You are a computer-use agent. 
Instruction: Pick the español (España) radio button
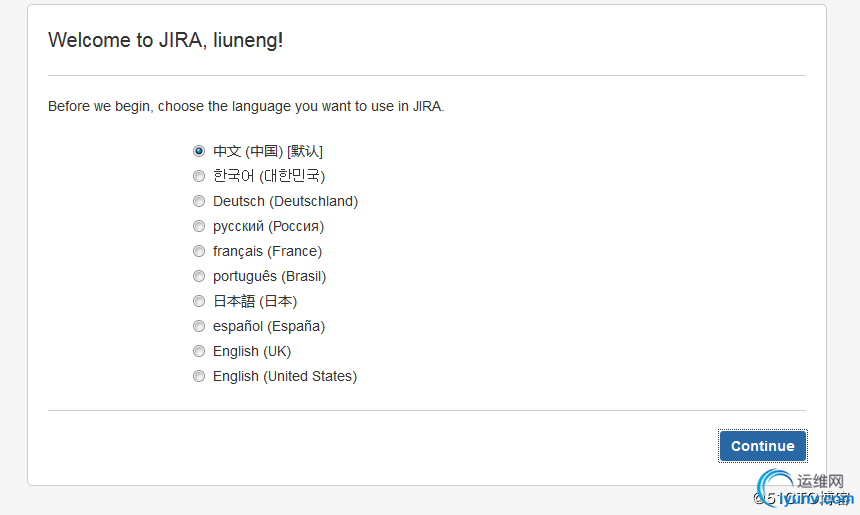(199, 326)
